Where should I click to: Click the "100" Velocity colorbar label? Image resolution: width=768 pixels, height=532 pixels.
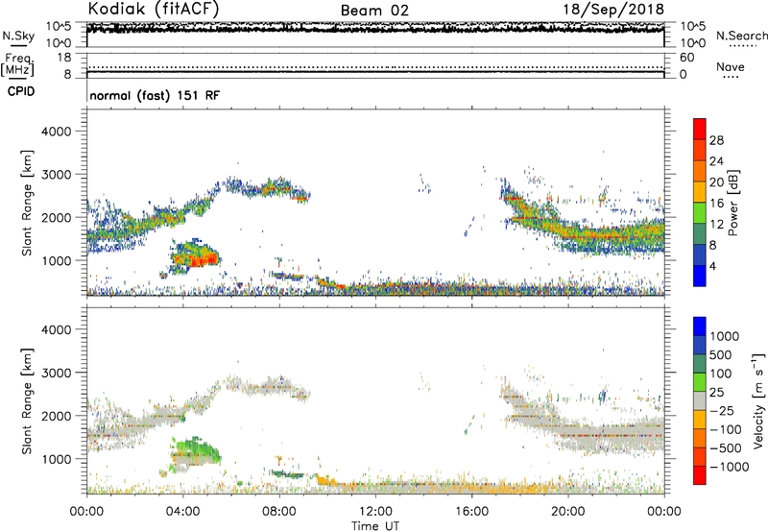pyautogui.click(x=721, y=374)
